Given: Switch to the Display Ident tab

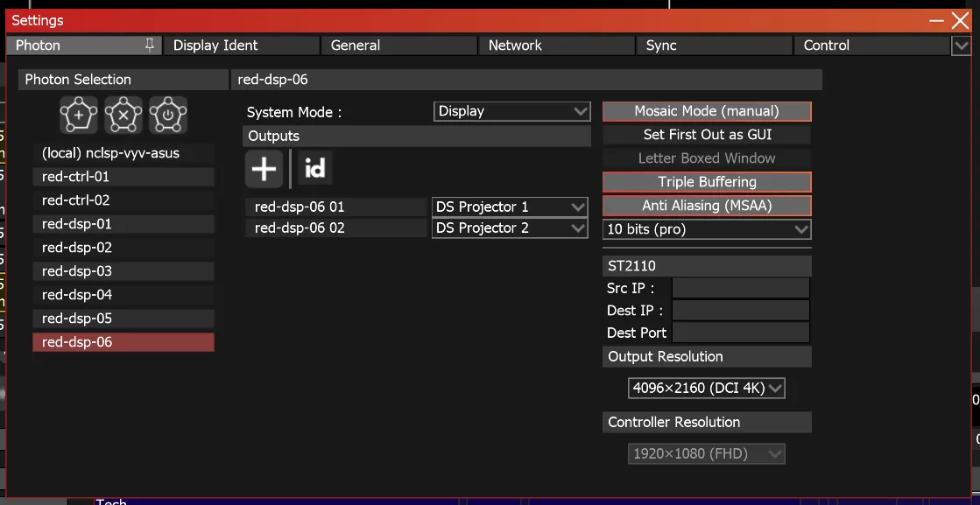Looking at the screenshot, I should (241, 46).
